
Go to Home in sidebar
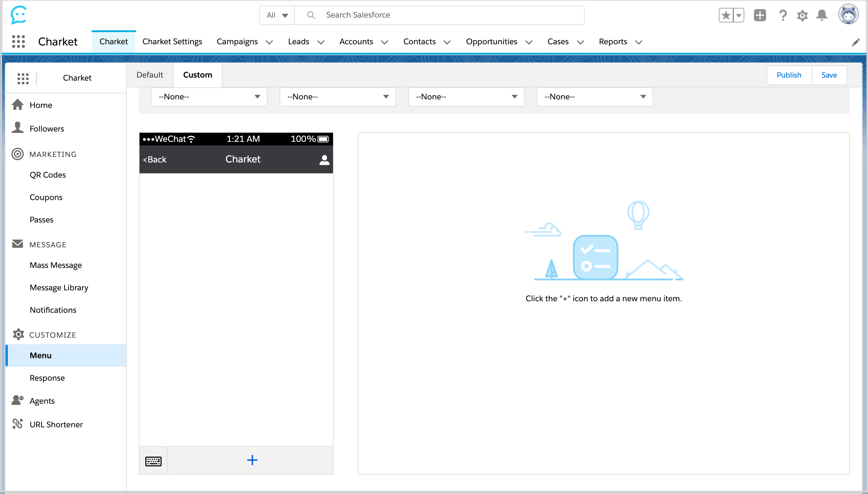[x=41, y=105]
